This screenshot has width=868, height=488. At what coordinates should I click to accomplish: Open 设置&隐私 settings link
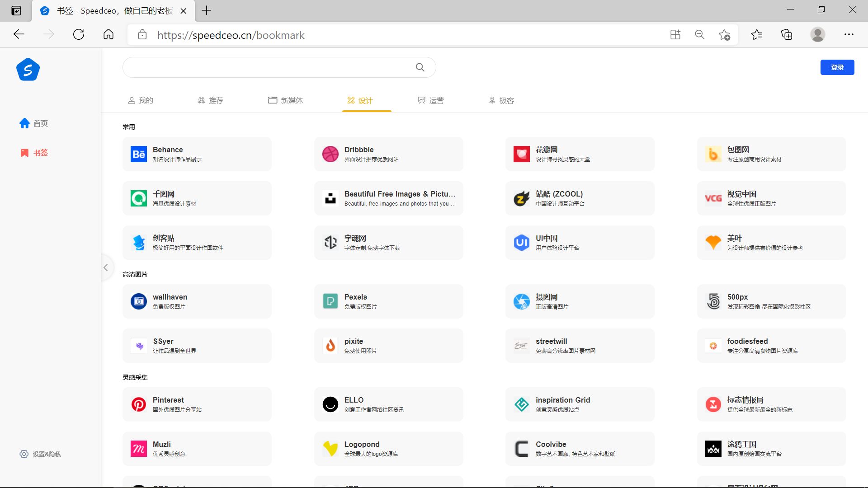tap(40, 454)
